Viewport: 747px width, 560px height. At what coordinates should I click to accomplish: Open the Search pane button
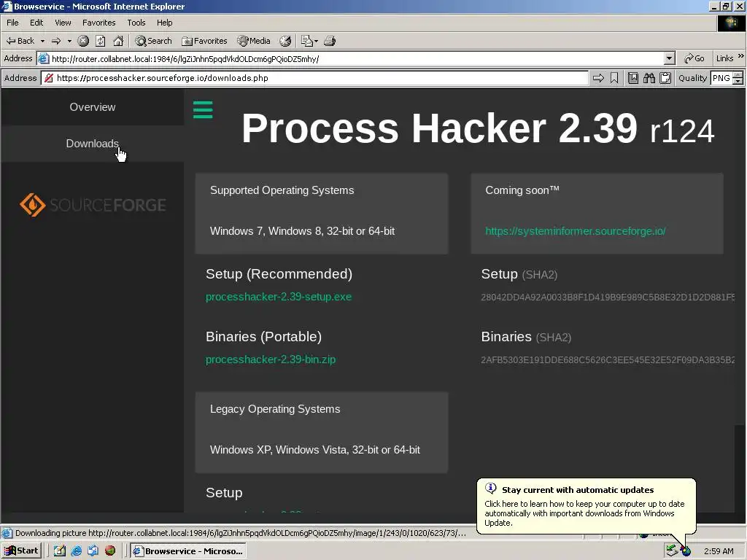[x=153, y=41]
